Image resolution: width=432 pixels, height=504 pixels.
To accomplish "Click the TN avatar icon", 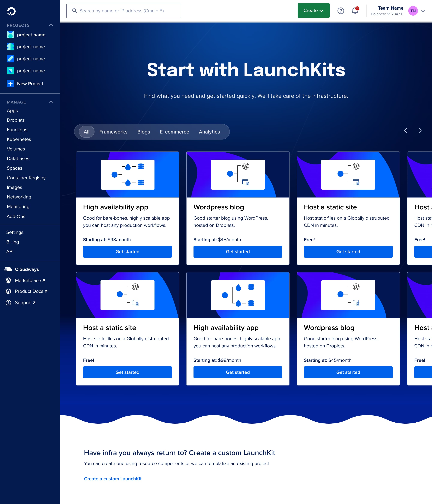I will (413, 11).
